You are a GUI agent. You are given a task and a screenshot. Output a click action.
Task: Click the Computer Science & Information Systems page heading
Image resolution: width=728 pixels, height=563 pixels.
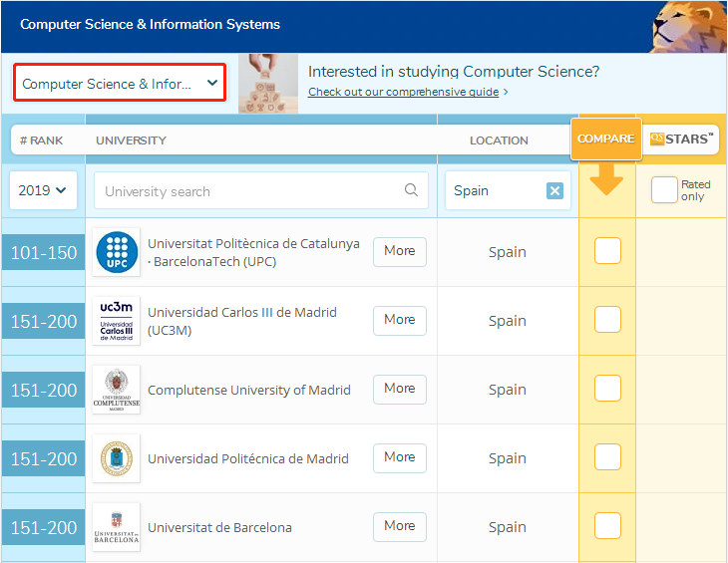150,24
